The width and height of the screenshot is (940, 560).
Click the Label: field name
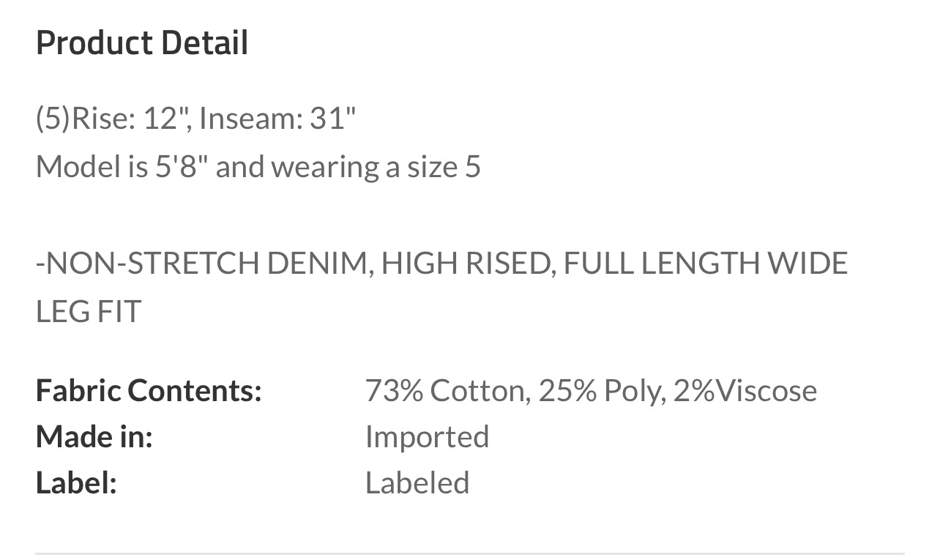pyautogui.click(x=76, y=483)
